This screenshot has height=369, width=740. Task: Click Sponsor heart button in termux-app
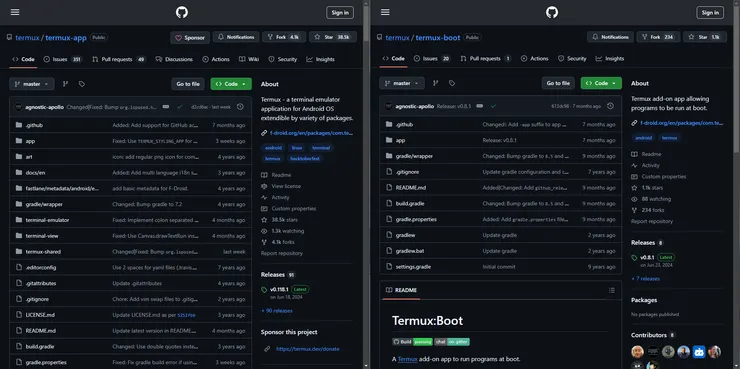(x=190, y=38)
